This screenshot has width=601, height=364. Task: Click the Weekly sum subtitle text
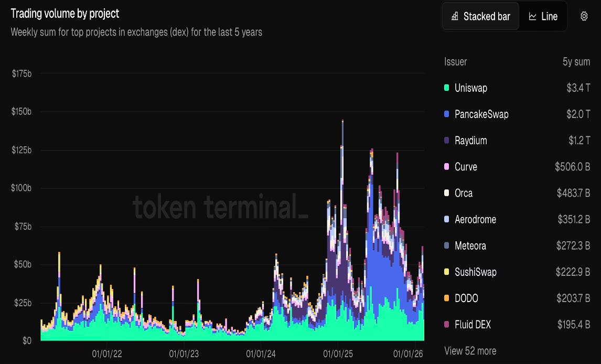coord(136,32)
